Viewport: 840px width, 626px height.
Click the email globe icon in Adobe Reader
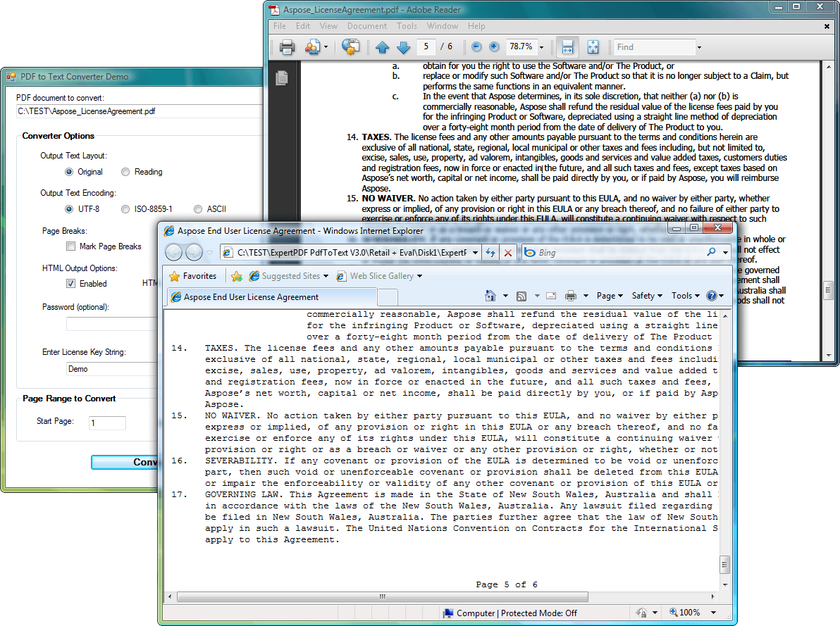[x=350, y=47]
